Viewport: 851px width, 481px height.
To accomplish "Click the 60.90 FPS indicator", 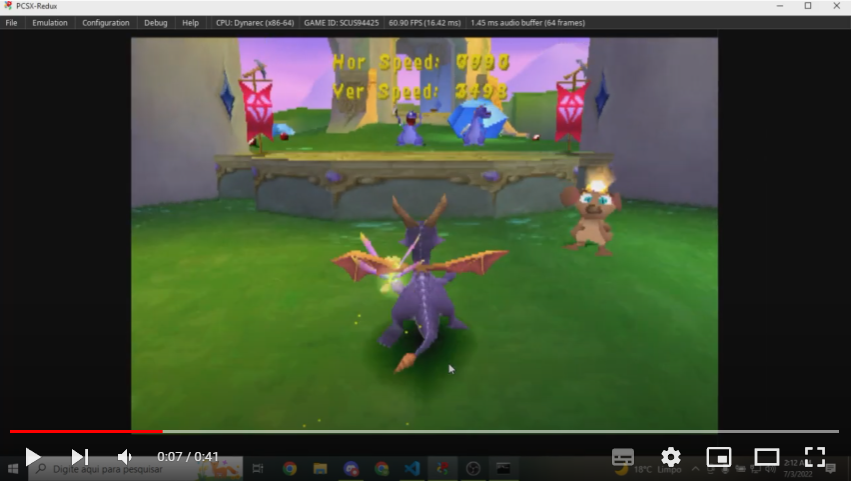I will point(424,23).
